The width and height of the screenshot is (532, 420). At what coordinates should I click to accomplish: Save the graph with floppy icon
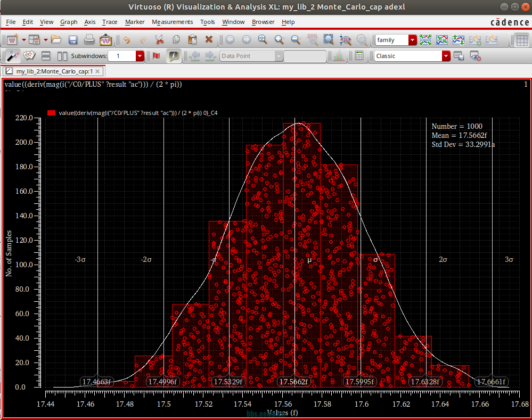tap(73, 40)
